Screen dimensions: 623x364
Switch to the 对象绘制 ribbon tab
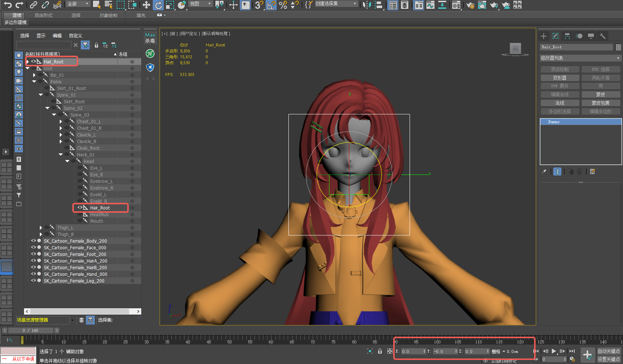(x=108, y=15)
